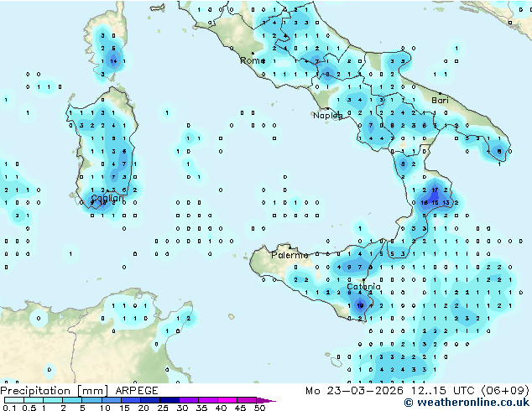
Task: Click the 'Precipitation [mm]' title text
Action: pos(55,391)
